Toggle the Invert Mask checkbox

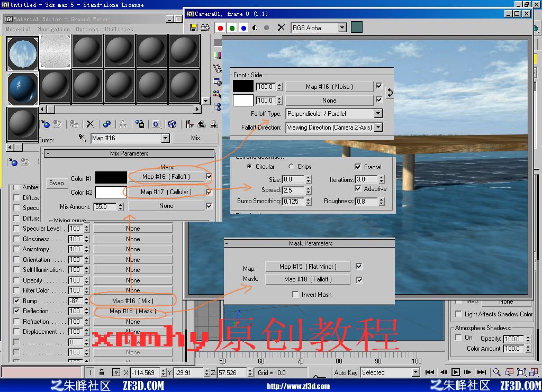click(295, 294)
